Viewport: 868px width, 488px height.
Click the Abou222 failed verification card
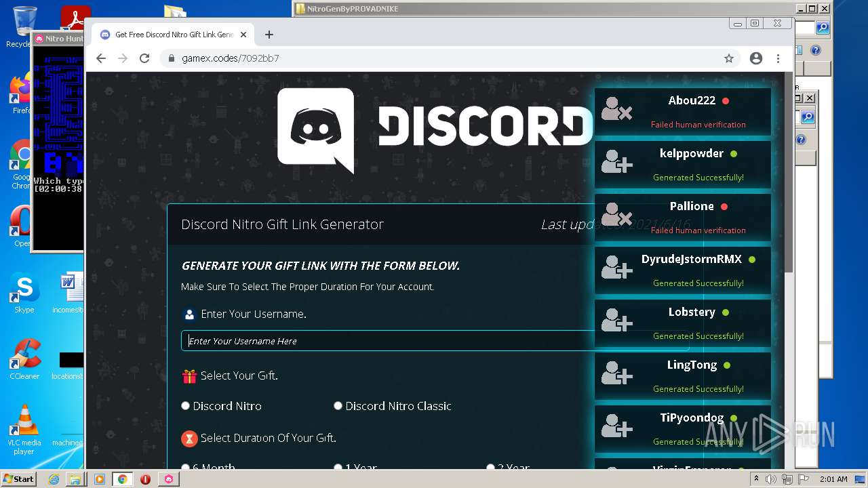683,111
